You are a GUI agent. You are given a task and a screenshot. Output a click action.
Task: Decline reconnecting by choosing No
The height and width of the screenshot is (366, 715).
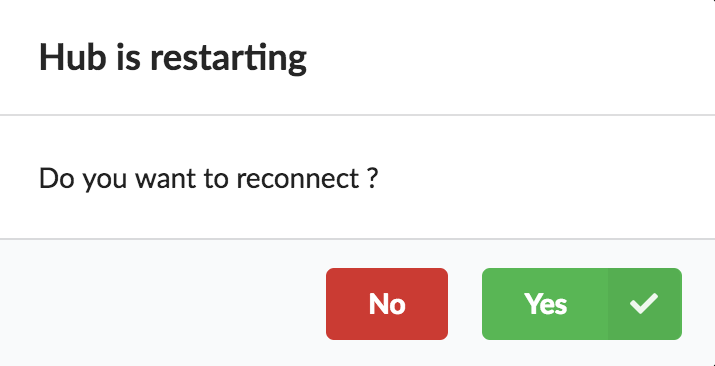(387, 304)
